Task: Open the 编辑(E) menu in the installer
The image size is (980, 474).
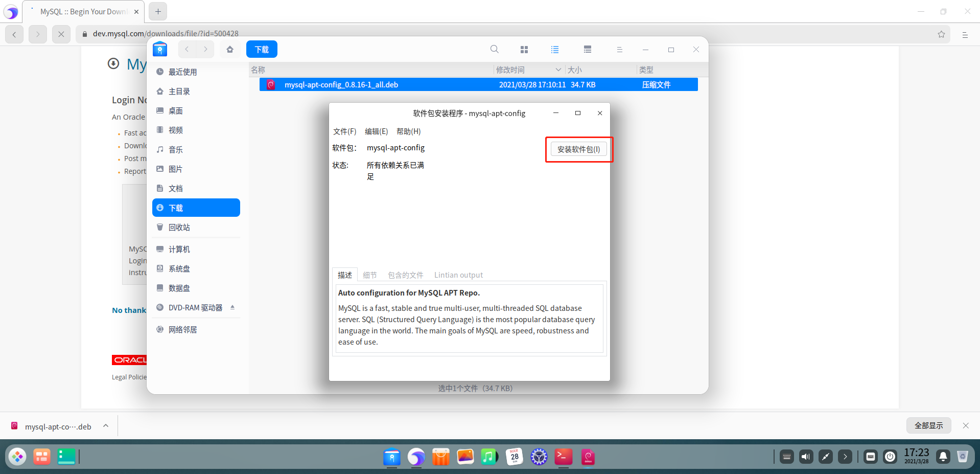Action: click(377, 131)
